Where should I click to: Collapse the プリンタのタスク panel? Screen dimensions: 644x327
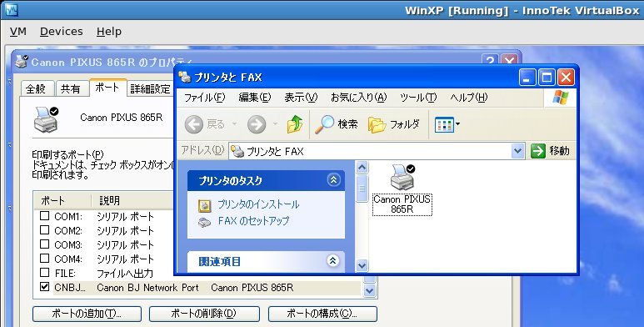coord(333,180)
